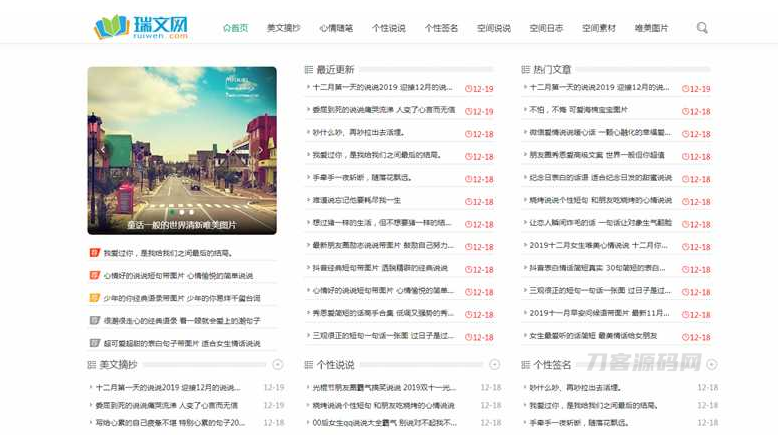Click the more circle icon beside 美文摘抄
This screenshot has height=435, width=778.
[278, 365]
